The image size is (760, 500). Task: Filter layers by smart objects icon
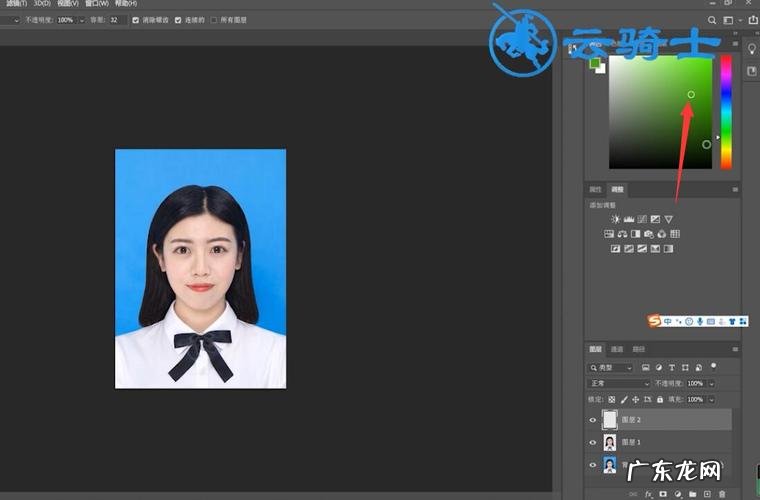[698, 368]
